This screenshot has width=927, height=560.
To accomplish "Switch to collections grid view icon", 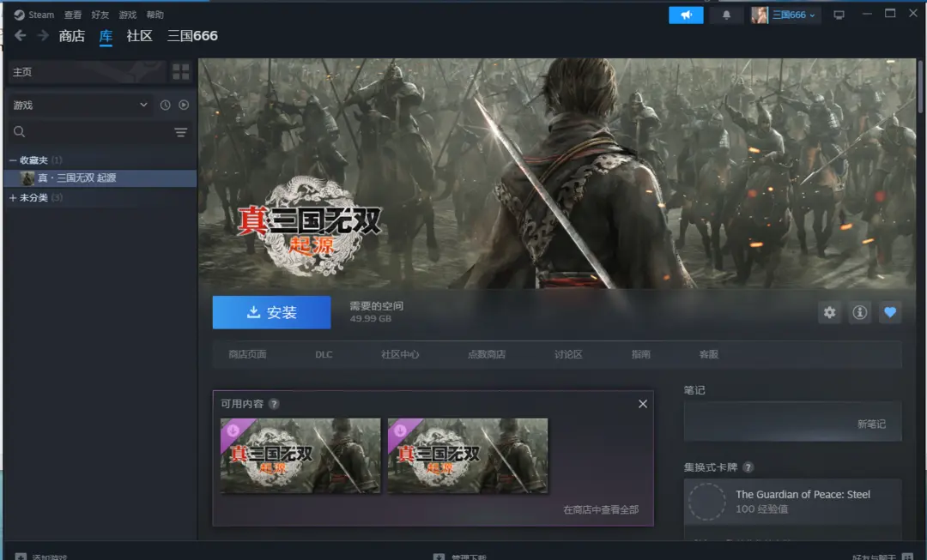I will coord(181,72).
